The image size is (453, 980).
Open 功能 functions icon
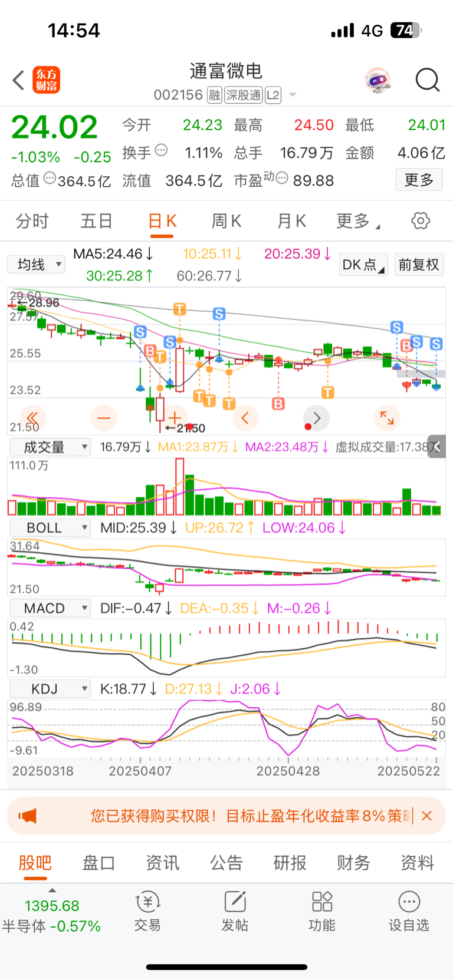point(322,912)
